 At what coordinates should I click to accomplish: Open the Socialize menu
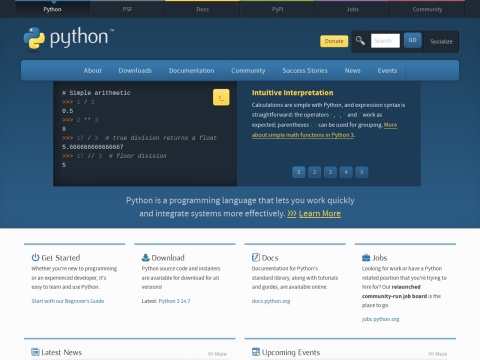[441, 41]
